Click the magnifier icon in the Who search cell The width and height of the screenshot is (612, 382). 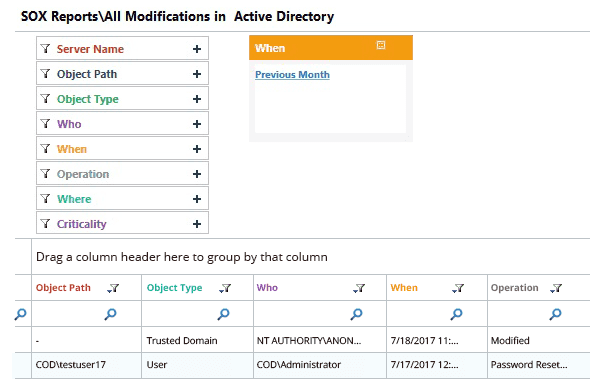(x=356, y=314)
